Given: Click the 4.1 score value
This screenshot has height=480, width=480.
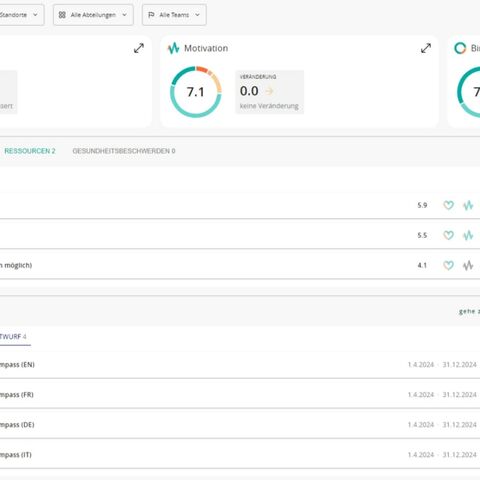Looking at the screenshot, I should 422,265.
